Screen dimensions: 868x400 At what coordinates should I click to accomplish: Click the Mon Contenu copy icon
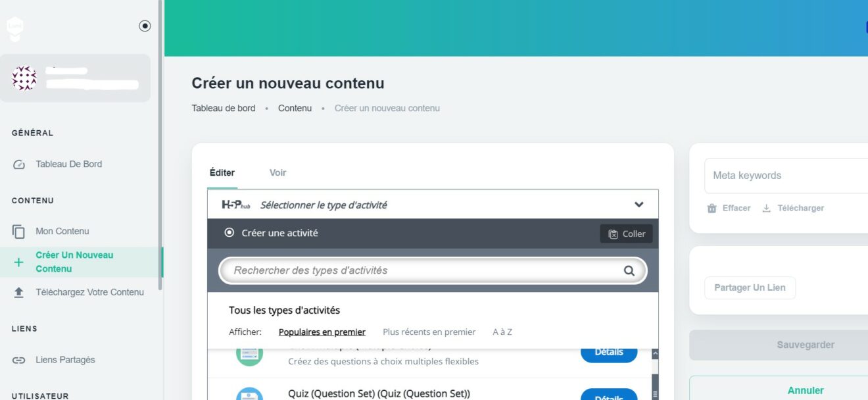point(19,232)
